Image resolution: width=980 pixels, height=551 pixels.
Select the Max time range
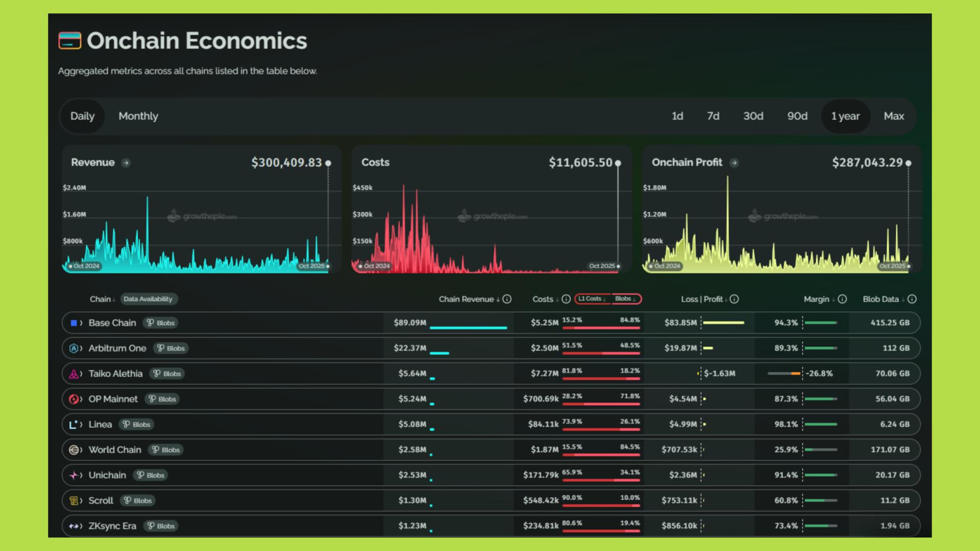point(894,116)
